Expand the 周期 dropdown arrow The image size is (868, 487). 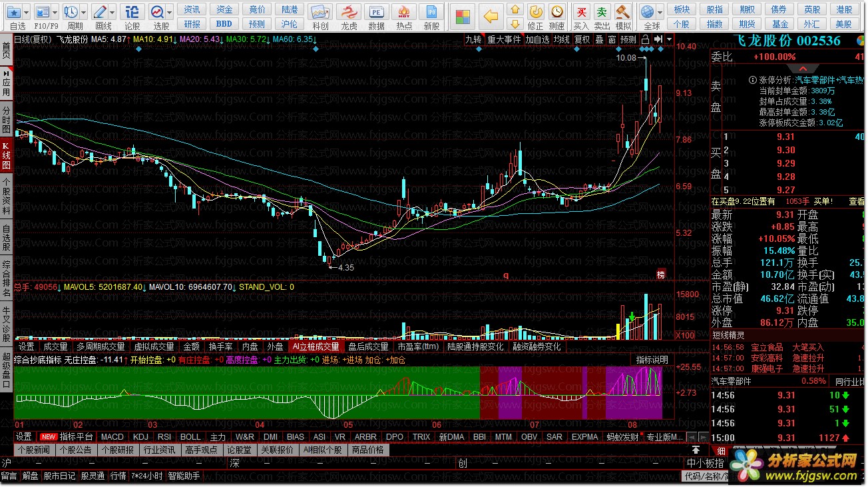tap(84, 12)
